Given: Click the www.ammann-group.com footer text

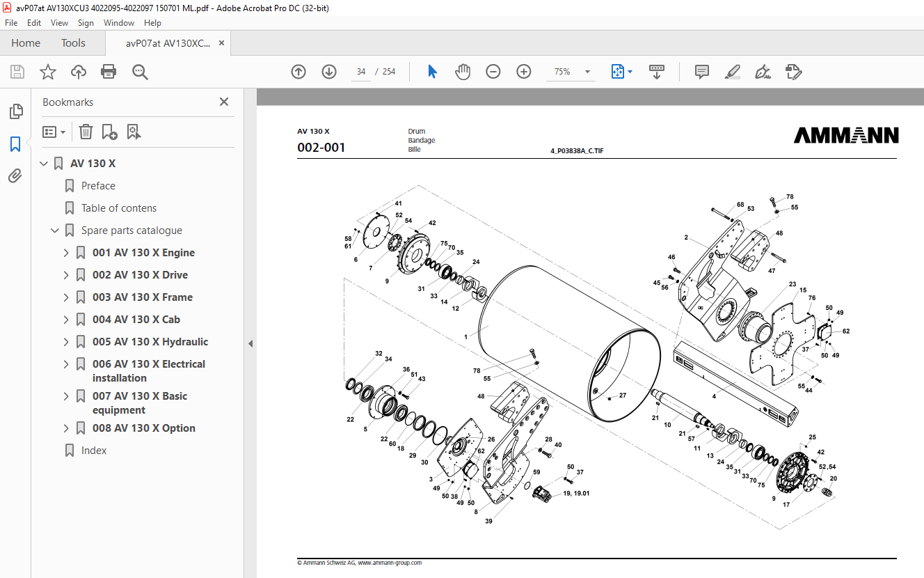Looking at the screenshot, I should coord(390,563).
